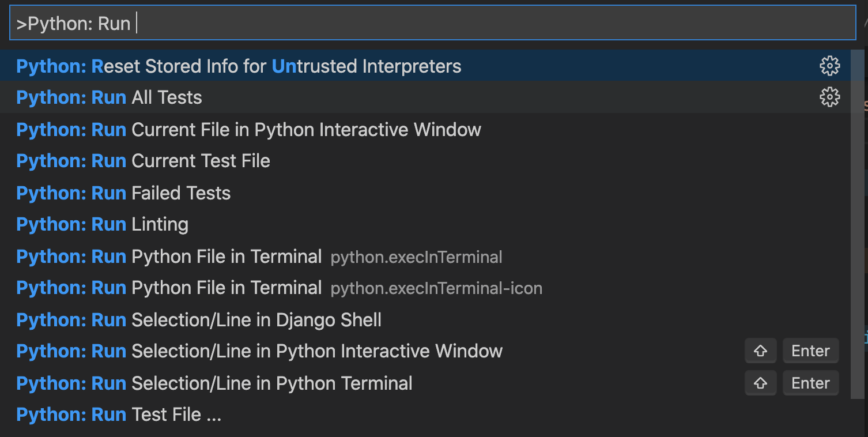Click the grayed python.execInTerminal label text
This screenshot has height=437, width=868.
[416, 257]
